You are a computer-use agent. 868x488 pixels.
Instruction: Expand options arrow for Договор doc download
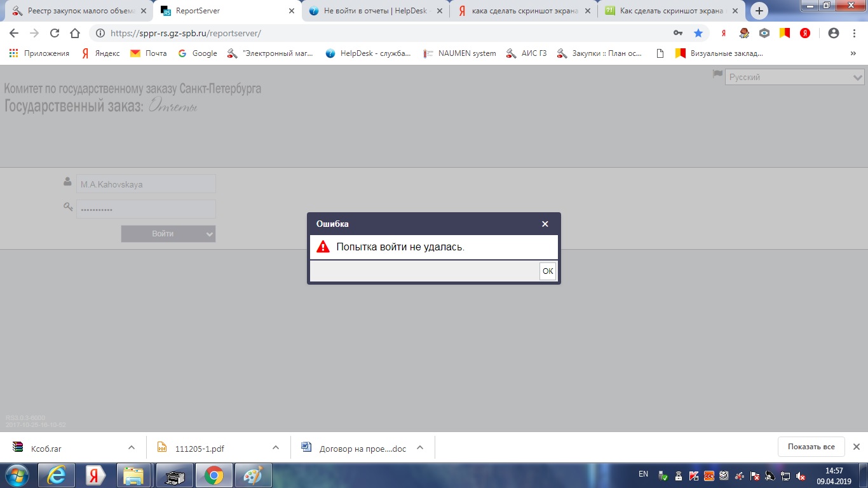[x=420, y=447]
